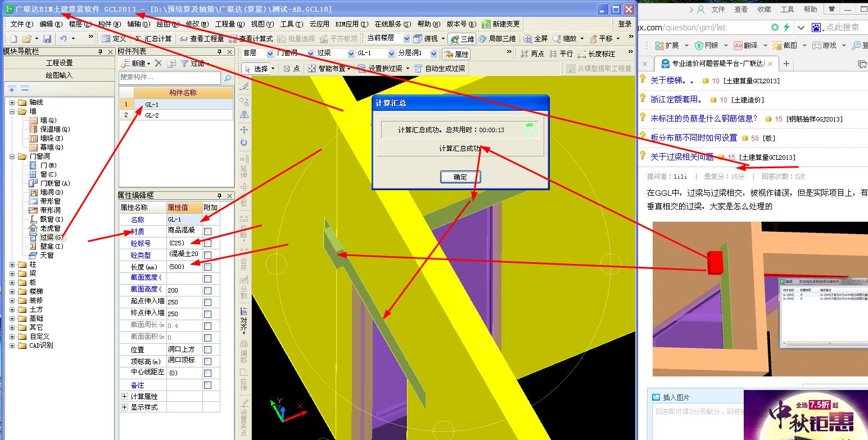
Task: Expand 轴线 tree node
Action: 12,102
